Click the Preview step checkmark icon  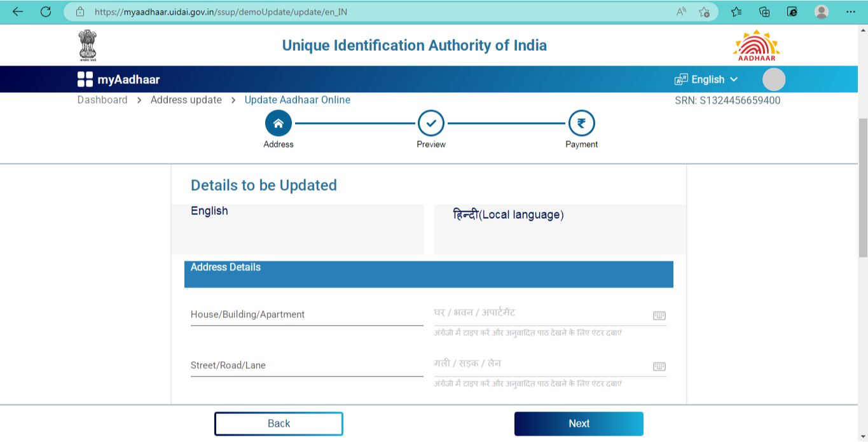point(431,123)
